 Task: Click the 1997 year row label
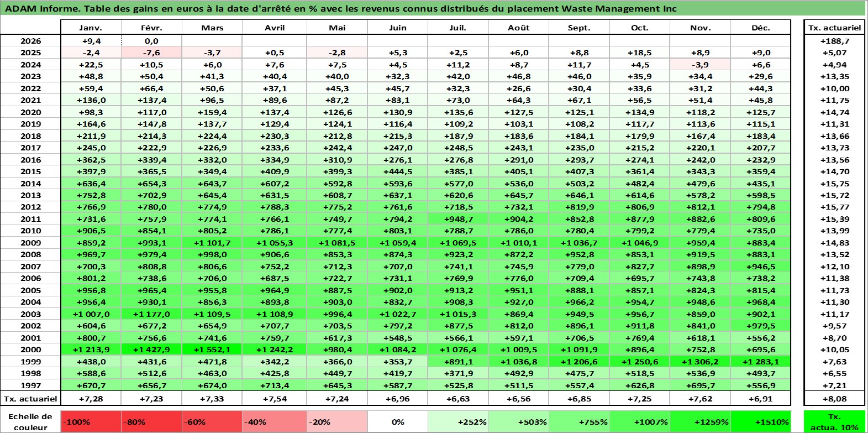click(30, 385)
